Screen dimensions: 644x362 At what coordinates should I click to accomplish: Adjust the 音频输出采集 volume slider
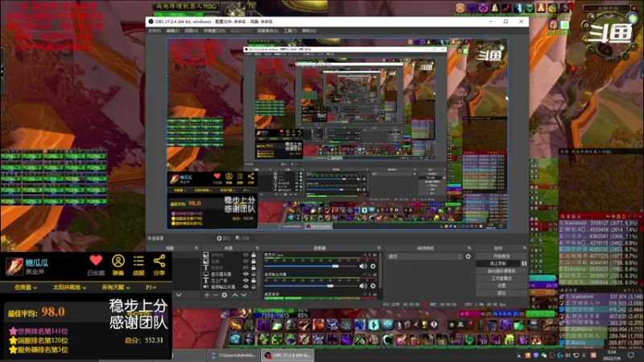[311, 286]
